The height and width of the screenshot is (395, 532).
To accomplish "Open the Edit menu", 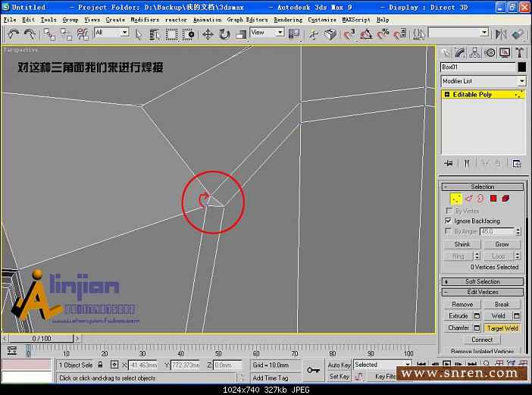I will coord(29,20).
